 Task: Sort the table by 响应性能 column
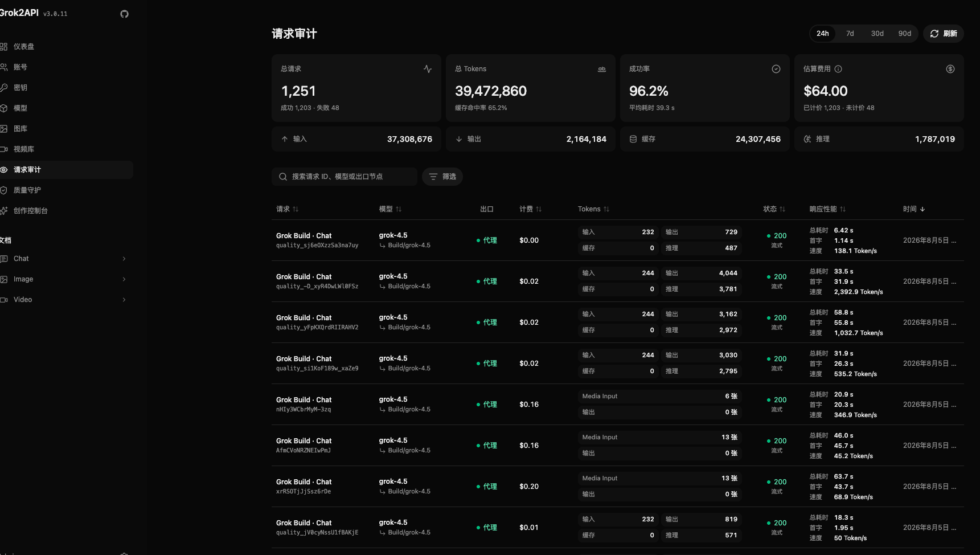coord(828,209)
